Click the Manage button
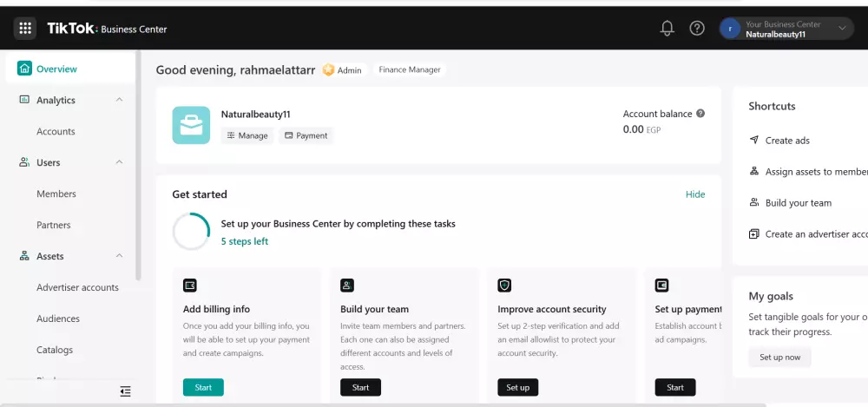This screenshot has height=407, width=868. [247, 135]
